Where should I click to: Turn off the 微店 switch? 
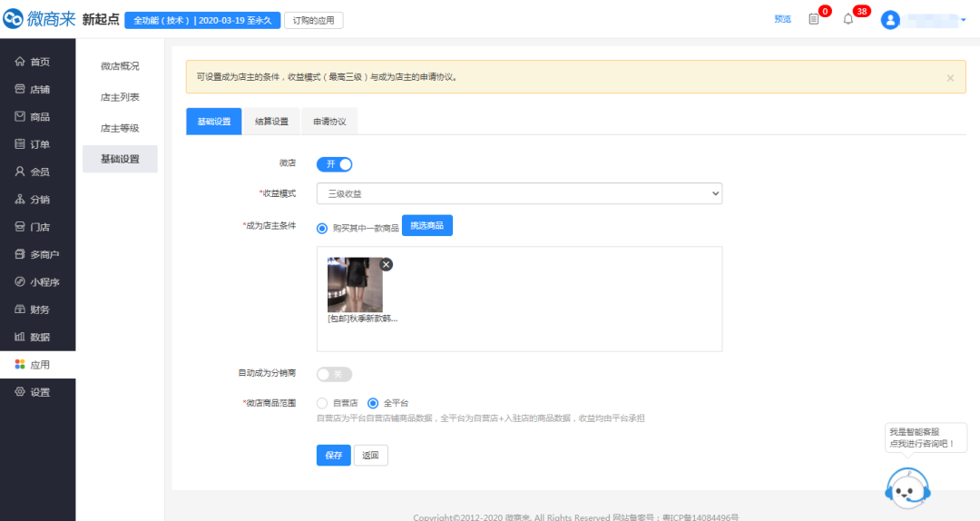point(334,164)
